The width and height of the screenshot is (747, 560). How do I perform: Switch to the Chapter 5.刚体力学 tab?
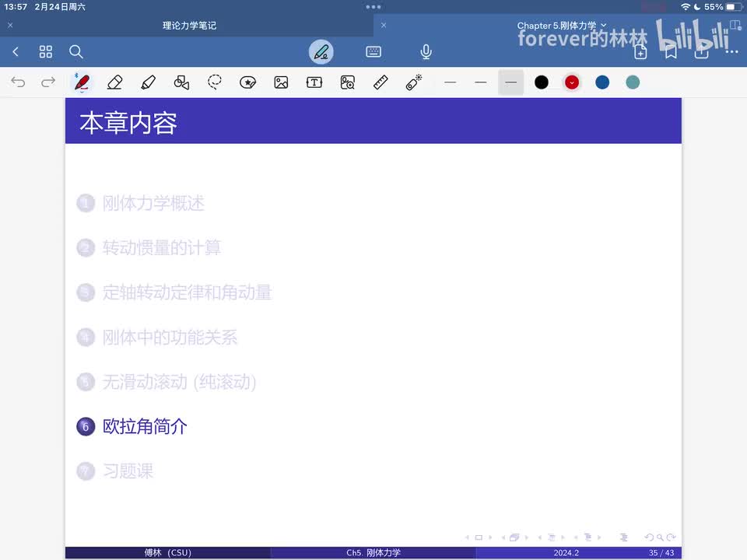[556, 26]
